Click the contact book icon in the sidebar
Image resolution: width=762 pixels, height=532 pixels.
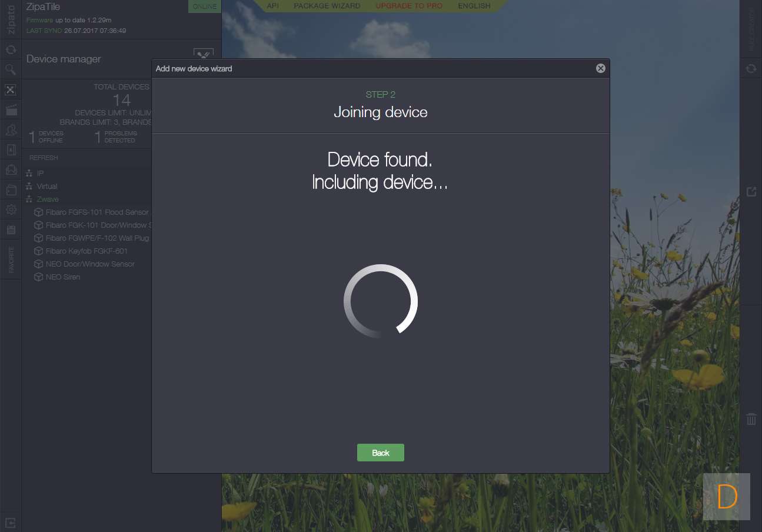(x=11, y=149)
